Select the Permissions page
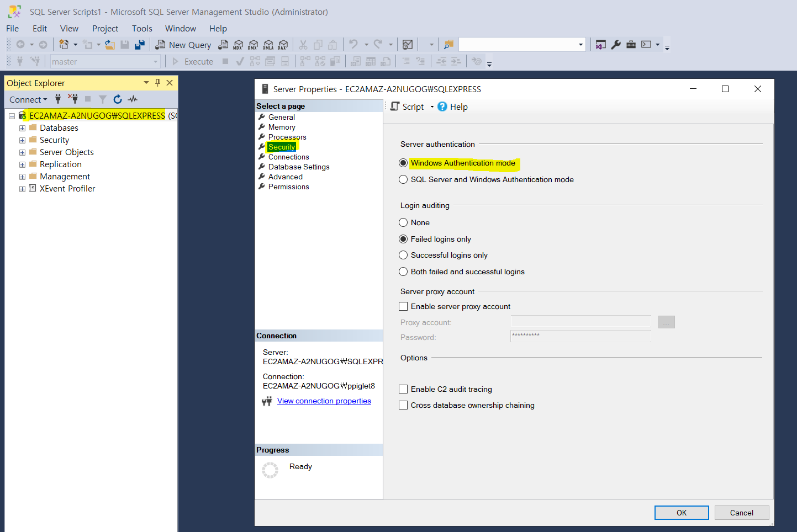797x532 pixels. (x=289, y=187)
